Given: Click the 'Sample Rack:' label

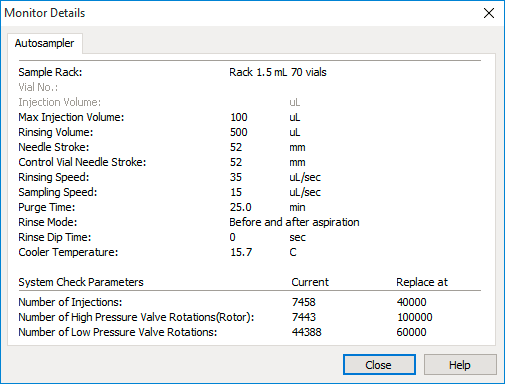Looking at the screenshot, I should [x=50, y=72].
